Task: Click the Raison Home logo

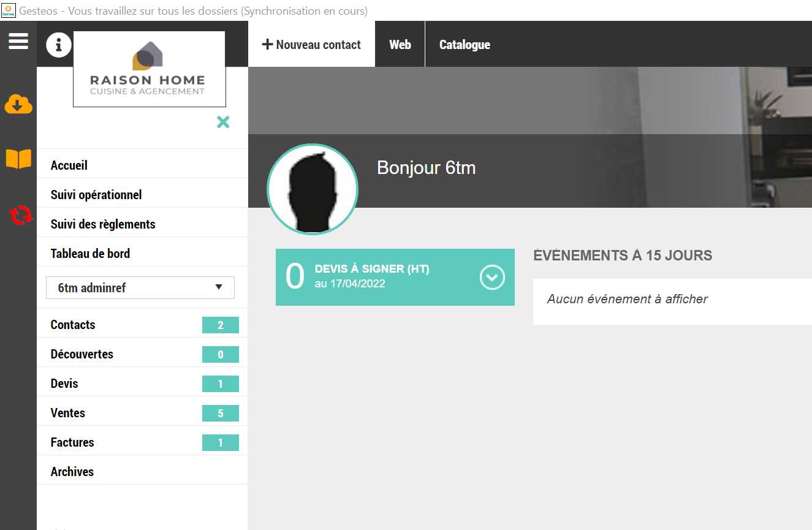Action: [x=149, y=69]
